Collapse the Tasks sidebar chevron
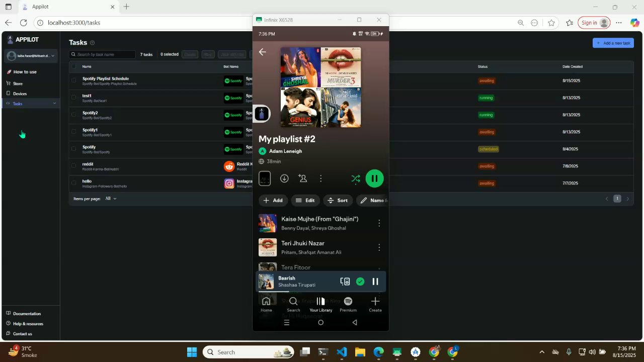 pos(54,104)
